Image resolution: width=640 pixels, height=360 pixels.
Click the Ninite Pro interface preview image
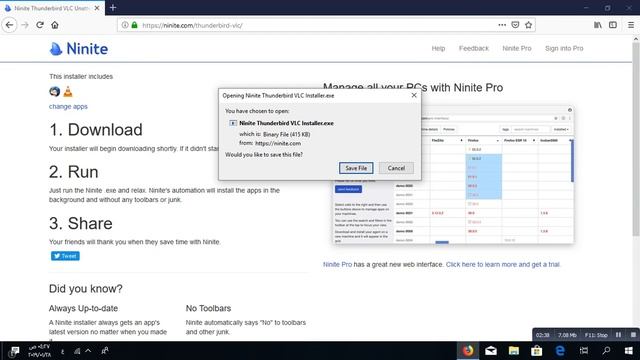[453, 174]
